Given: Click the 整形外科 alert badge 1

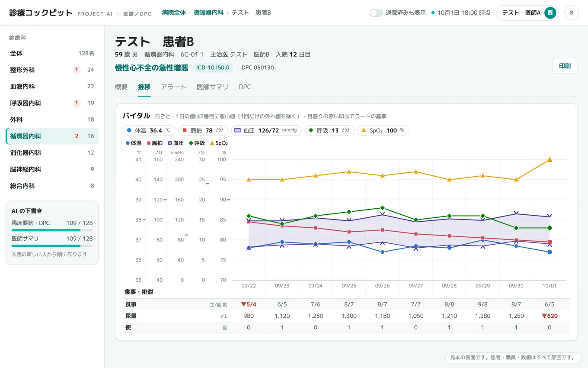Looking at the screenshot, I should (x=77, y=70).
